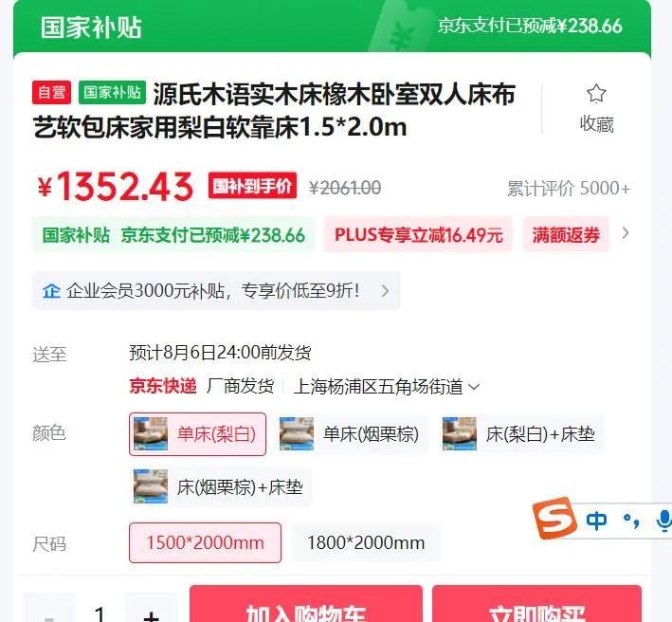Click 立即购买 buy now button
This screenshot has width=672, height=622.
(537, 604)
